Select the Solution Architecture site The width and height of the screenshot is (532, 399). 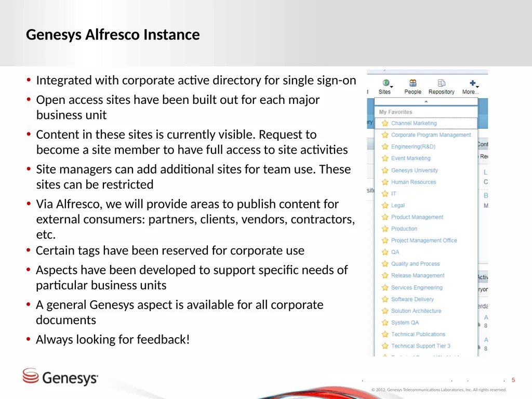click(x=416, y=311)
